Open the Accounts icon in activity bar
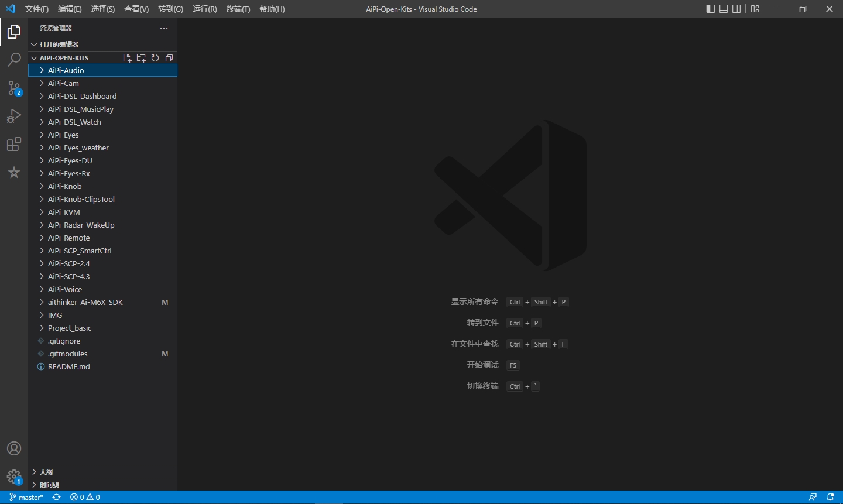Image resolution: width=843 pixels, height=504 pixels. pyautogui.click(x=14, y=448)
